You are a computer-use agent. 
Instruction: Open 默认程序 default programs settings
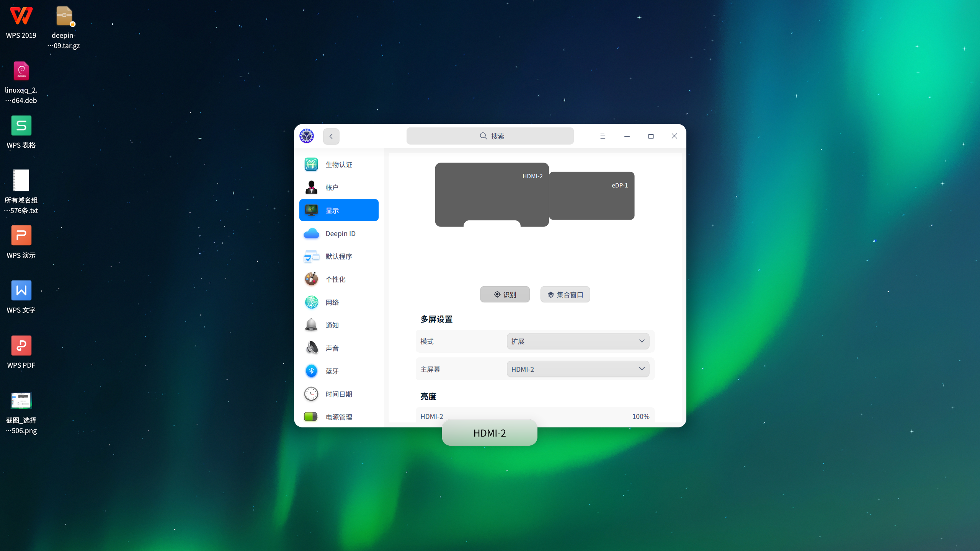[339, 256]
